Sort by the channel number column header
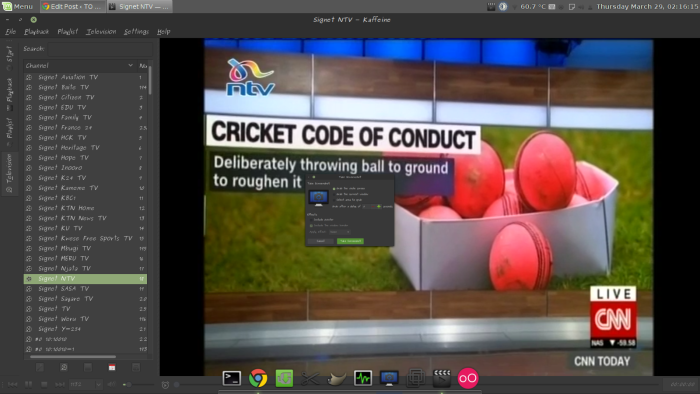 142,66
